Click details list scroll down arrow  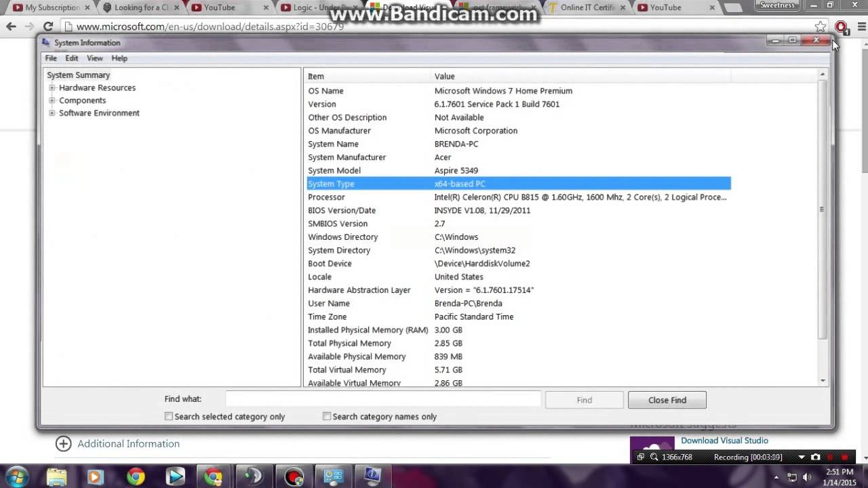tap(823, 381)
